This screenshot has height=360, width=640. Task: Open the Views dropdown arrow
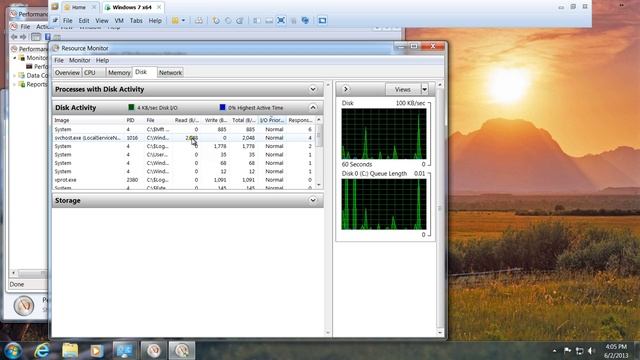424,89
